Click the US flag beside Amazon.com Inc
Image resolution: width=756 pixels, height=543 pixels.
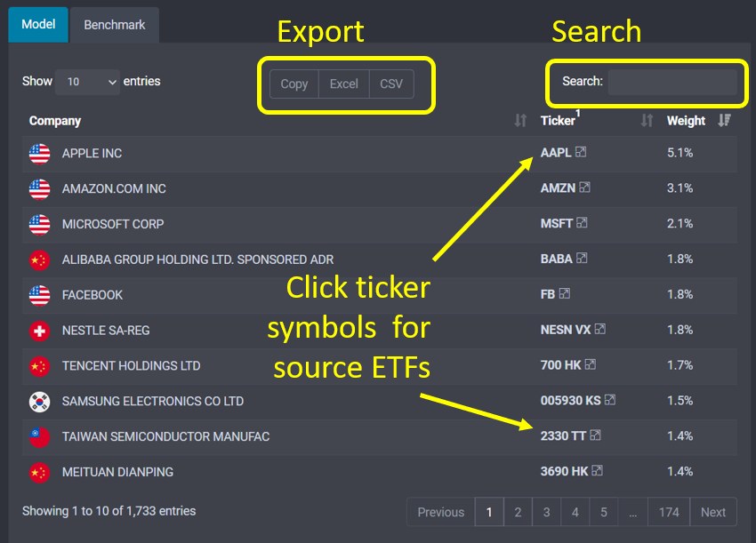(39, 189)
